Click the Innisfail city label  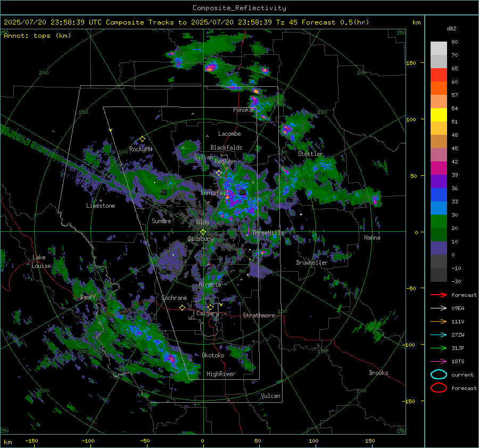click(215, 193)
